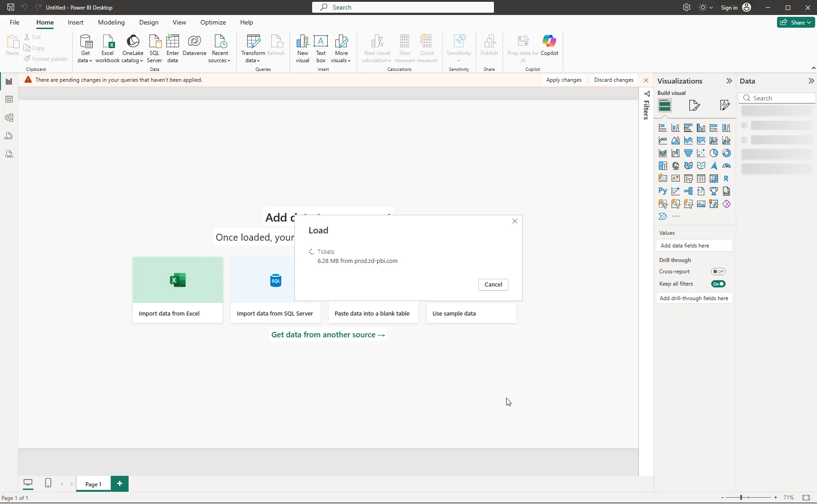Insert a Text box

pyautogui.click(x=321, y=49)
